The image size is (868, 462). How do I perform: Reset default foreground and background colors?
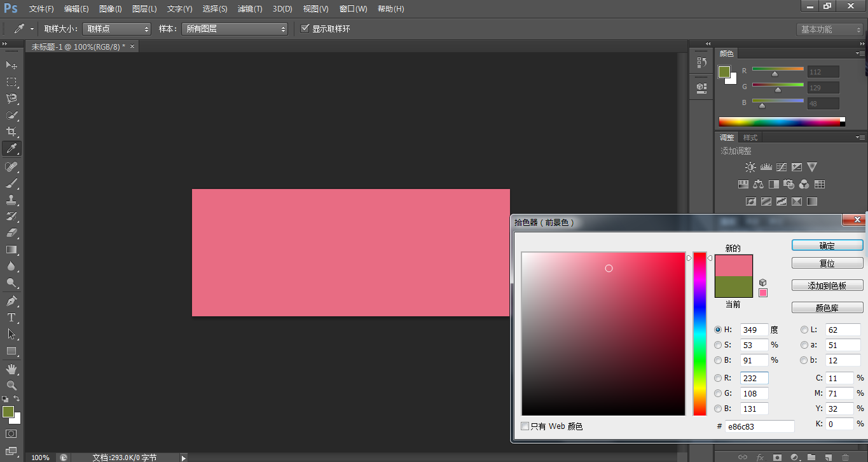[5, 399]
